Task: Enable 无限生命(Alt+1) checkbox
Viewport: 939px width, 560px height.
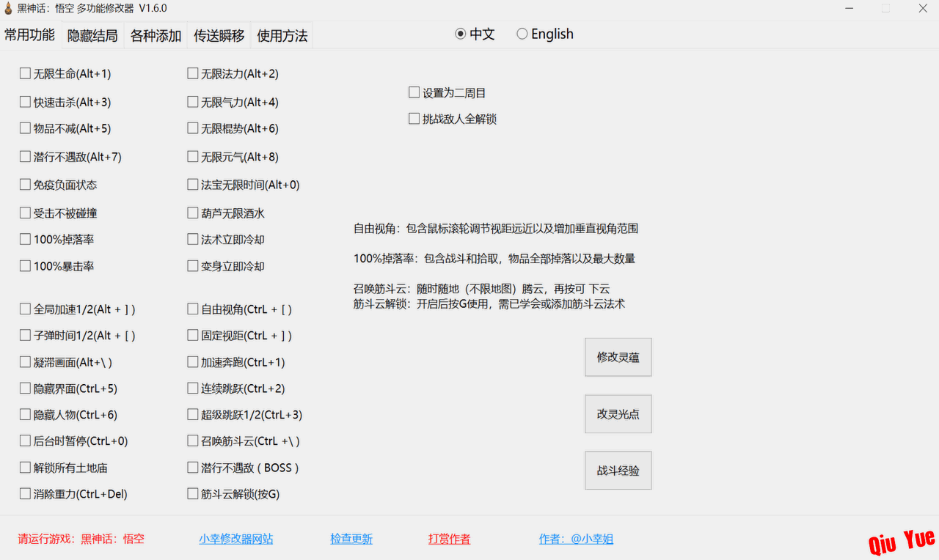Action: (x=26, y=73)
